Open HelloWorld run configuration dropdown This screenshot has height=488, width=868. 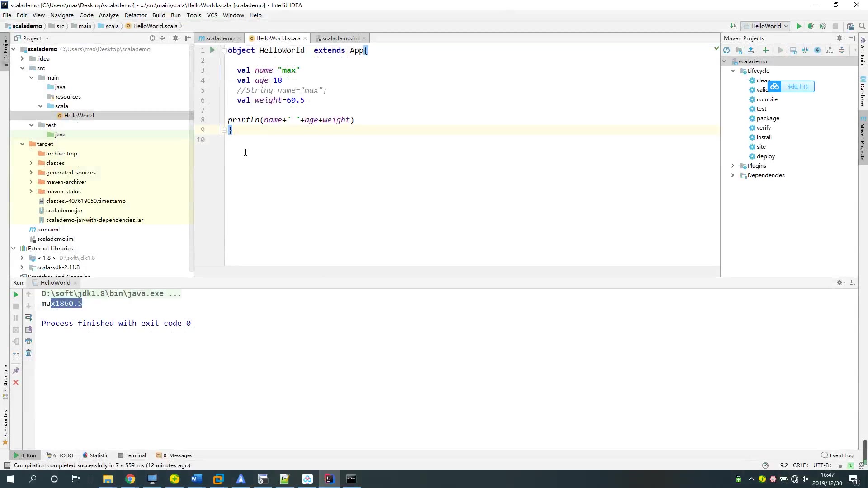(x=765, y=26)
